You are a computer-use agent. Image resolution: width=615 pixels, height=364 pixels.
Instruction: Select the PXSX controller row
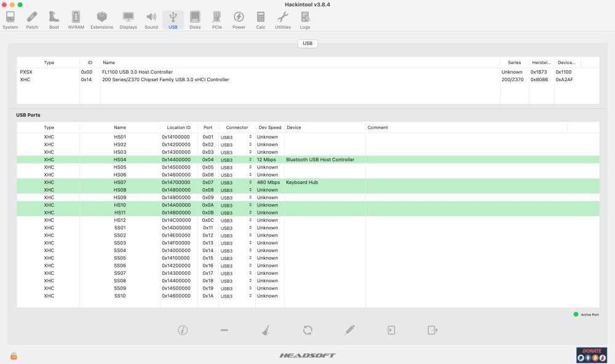[308, 72]
